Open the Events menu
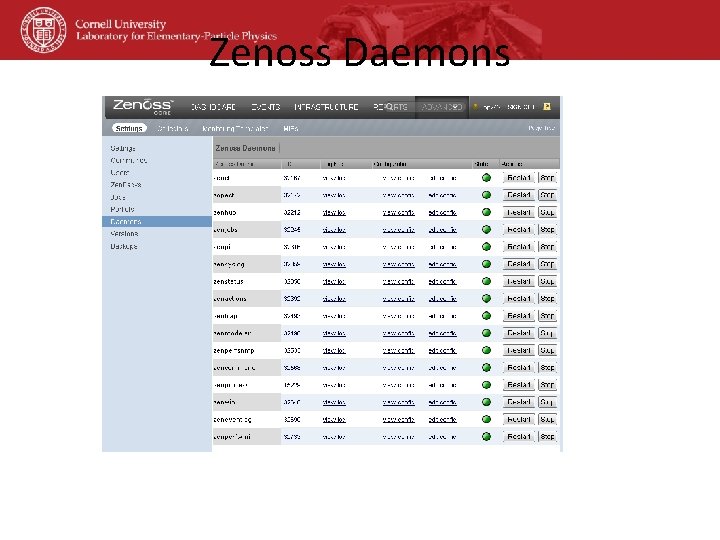 point(265,107)
